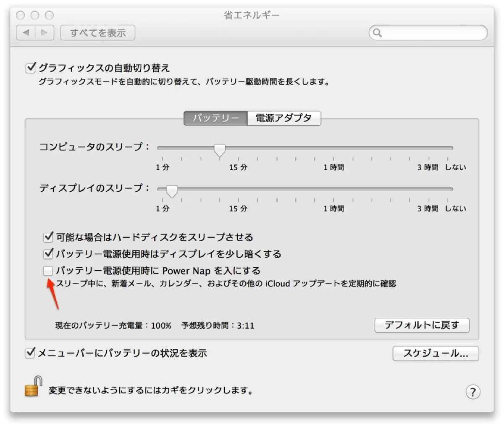Open help with the question mark button

pos(473,392)
